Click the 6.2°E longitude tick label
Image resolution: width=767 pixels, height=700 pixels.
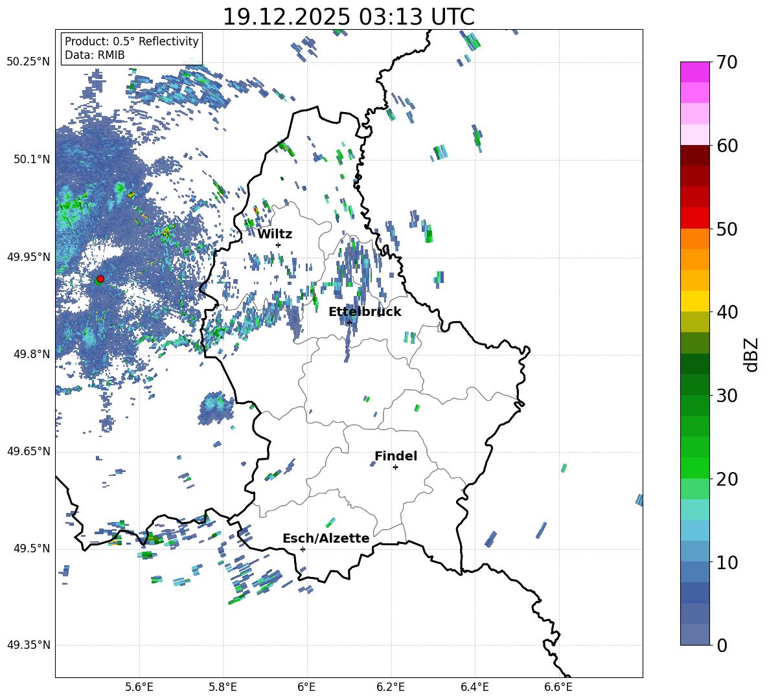(x=391, y=686)
